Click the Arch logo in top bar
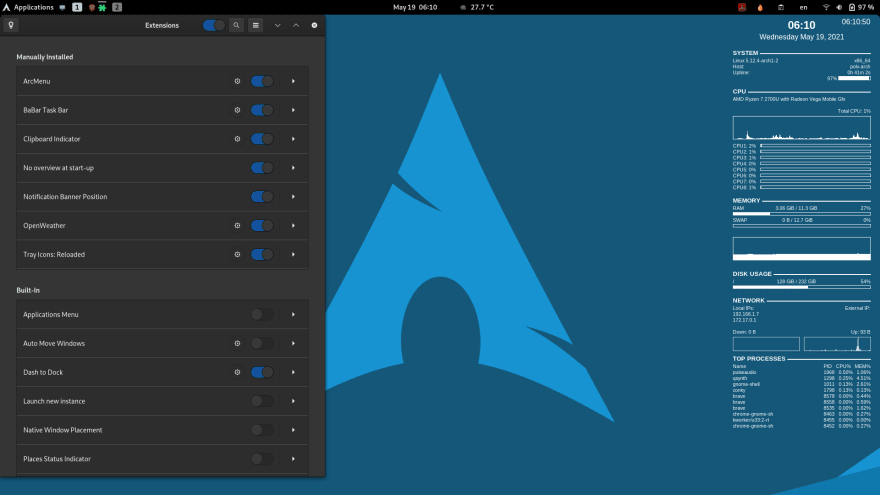880x495 pixels. (x=6, y=7)
